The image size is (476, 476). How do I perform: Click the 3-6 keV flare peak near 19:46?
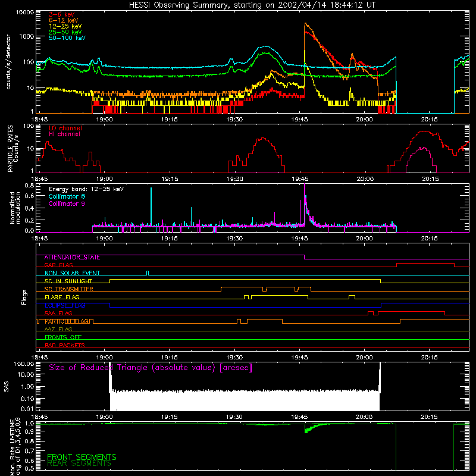tap(305, 31)
